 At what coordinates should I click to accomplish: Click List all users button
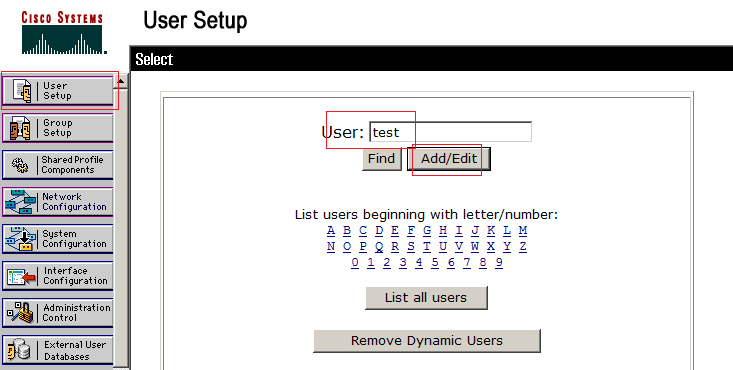(426, 298)
